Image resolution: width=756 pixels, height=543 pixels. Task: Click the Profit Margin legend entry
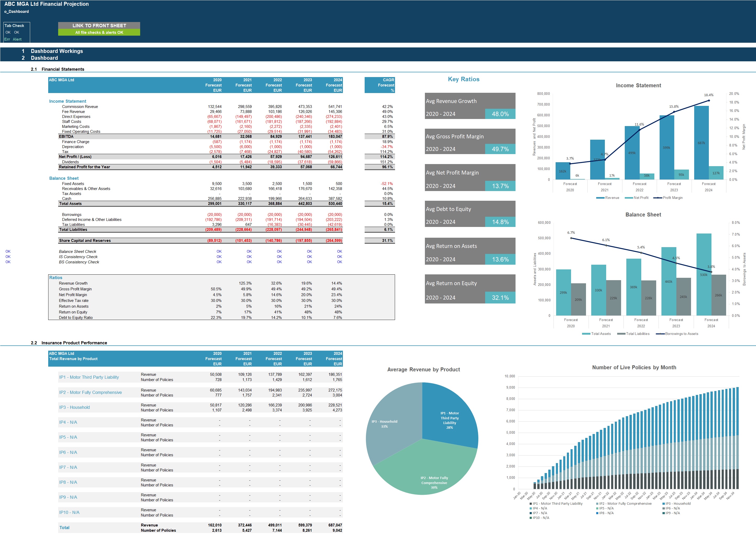[x=672, y=198]
